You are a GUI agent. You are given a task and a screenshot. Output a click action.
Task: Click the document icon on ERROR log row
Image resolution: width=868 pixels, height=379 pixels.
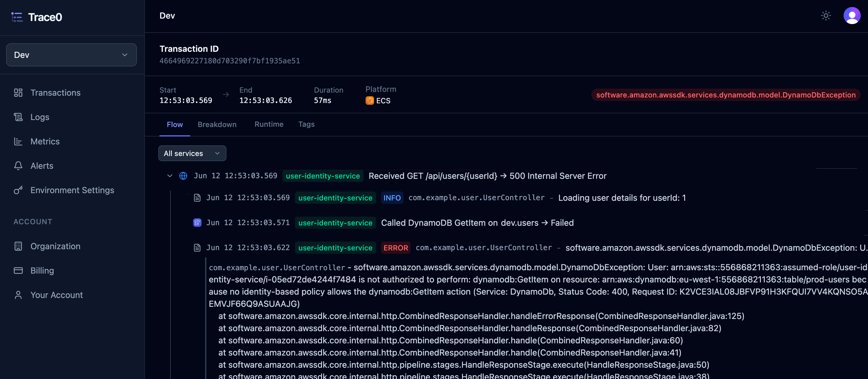(197, 248)
